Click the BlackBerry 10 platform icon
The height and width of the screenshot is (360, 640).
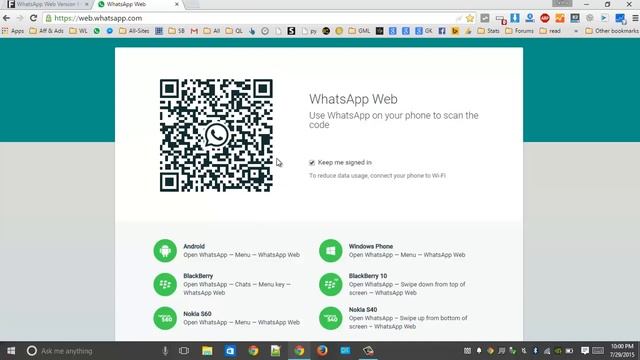331,284
